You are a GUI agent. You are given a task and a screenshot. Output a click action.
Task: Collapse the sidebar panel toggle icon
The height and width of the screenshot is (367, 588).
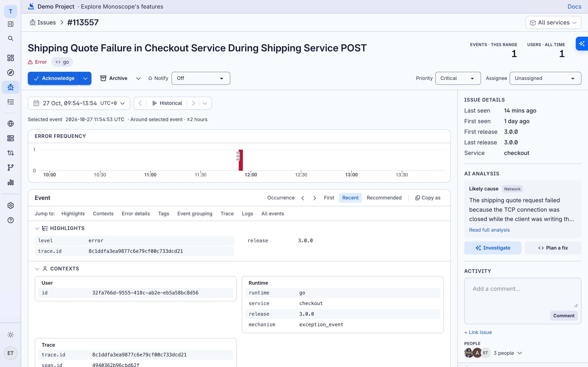tap(10, 24)
